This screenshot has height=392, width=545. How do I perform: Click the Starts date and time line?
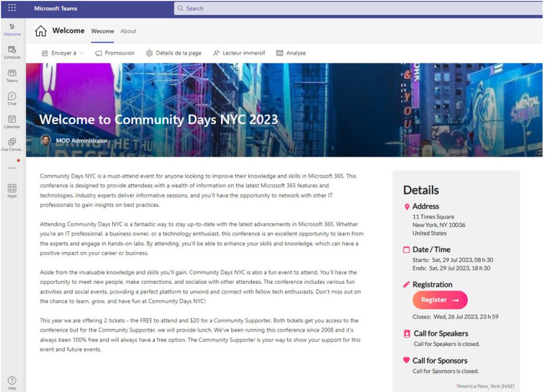coord(453,260)
